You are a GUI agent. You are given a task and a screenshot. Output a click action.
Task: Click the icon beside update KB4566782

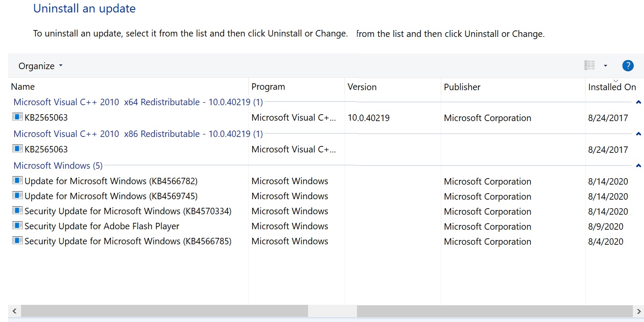[x=17, y=180]
